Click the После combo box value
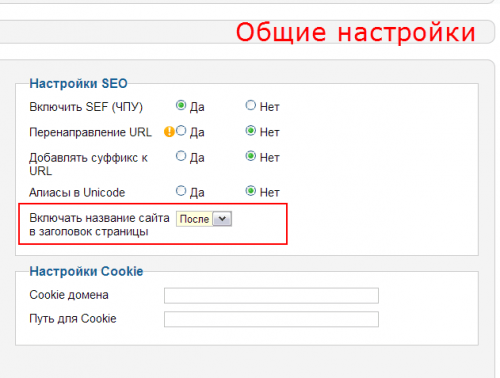 [x=194, y=219]
